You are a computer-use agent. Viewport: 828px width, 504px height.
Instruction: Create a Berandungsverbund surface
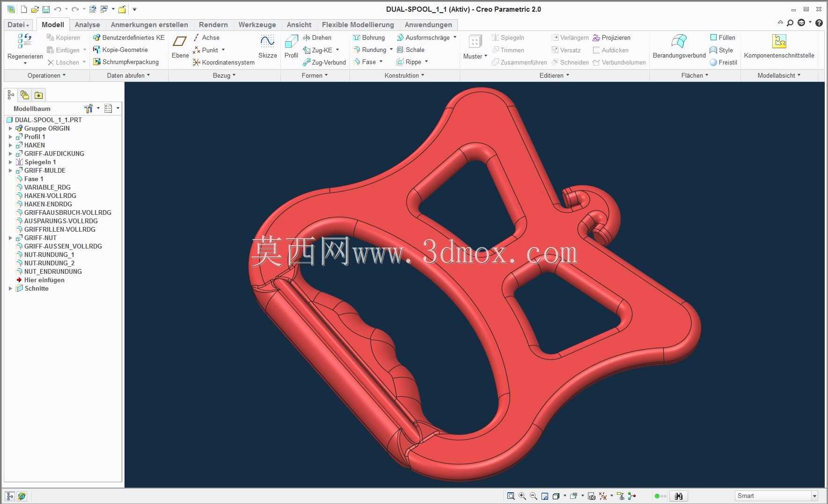point(679,47)
